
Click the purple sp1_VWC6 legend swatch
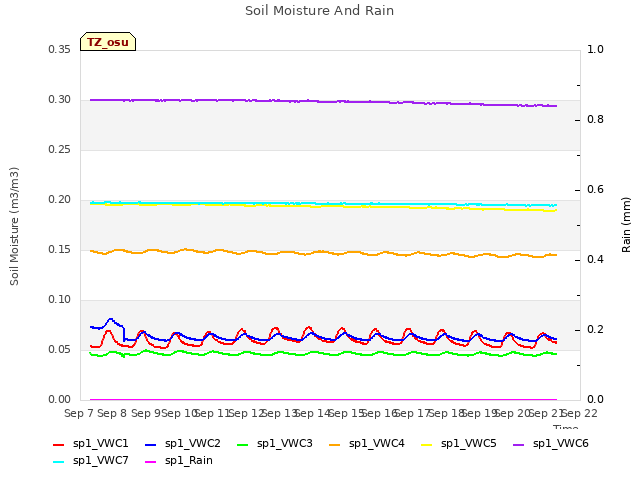click(x=518, y=445)
